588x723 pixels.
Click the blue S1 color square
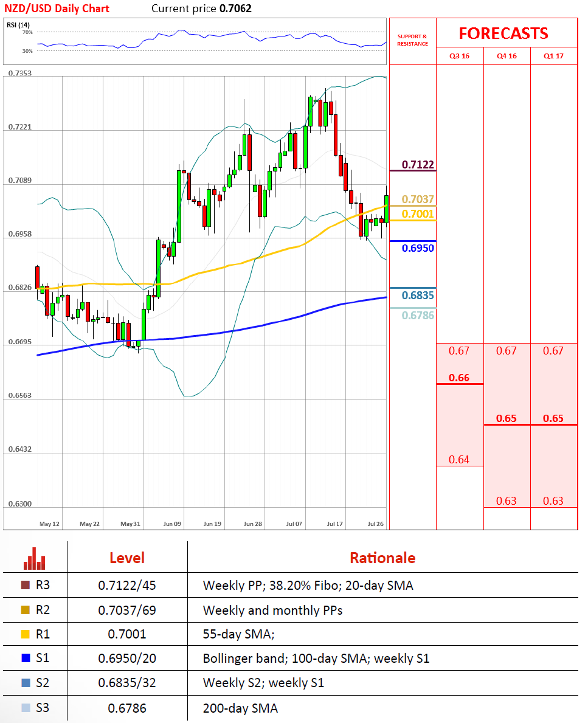(25, 659)
